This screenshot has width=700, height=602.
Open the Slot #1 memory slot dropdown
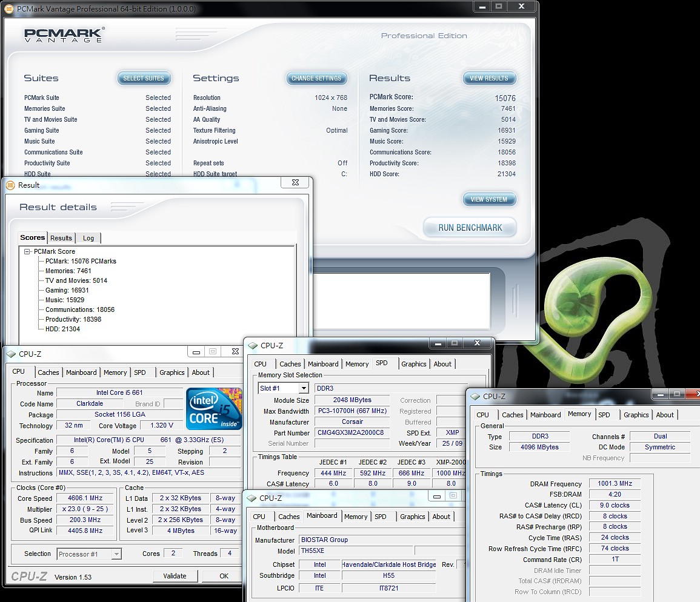click(304, 388)
